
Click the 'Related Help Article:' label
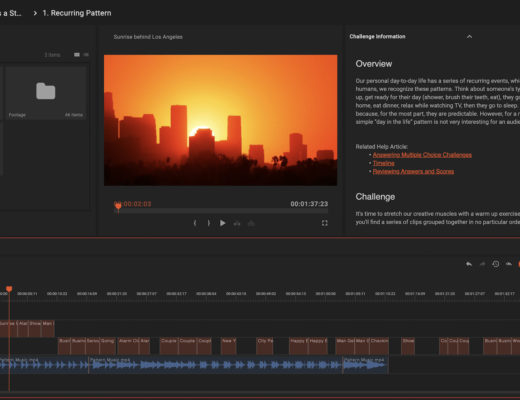coord(382,147)
